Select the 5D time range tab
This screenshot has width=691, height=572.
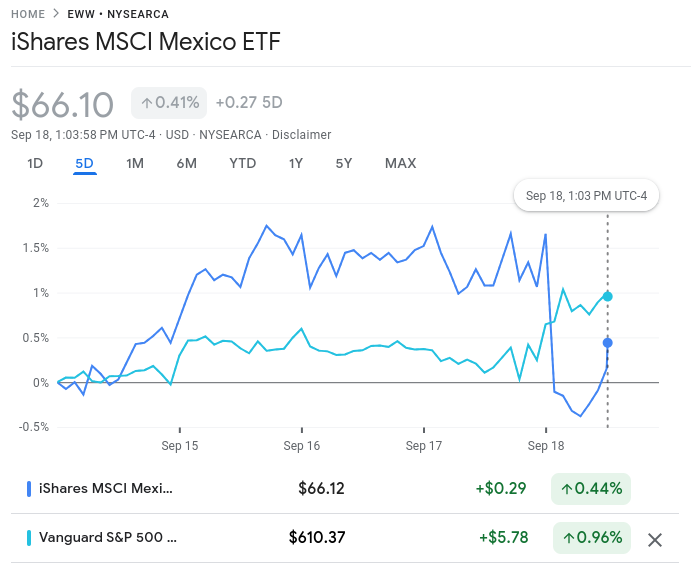84,163
